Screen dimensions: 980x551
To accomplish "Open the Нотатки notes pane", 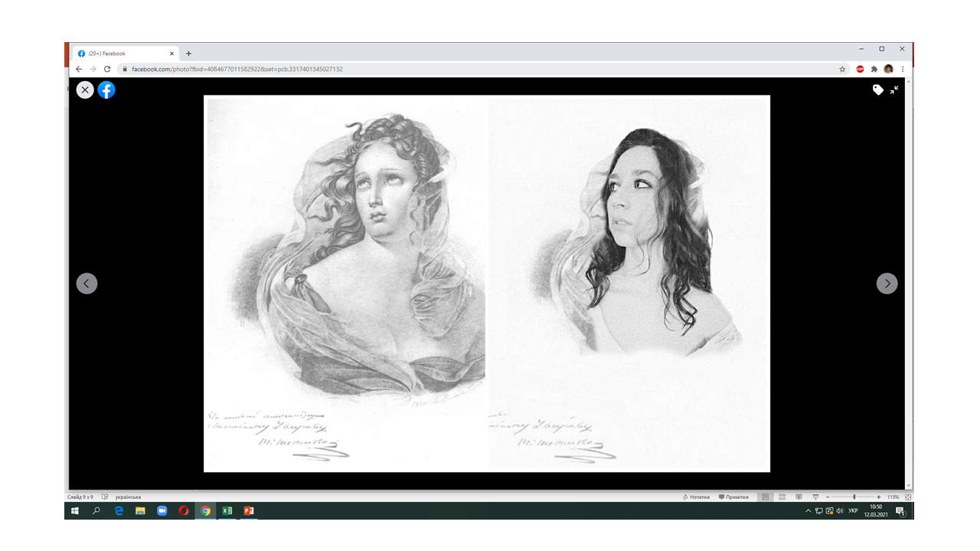I will tap(695, 497).
